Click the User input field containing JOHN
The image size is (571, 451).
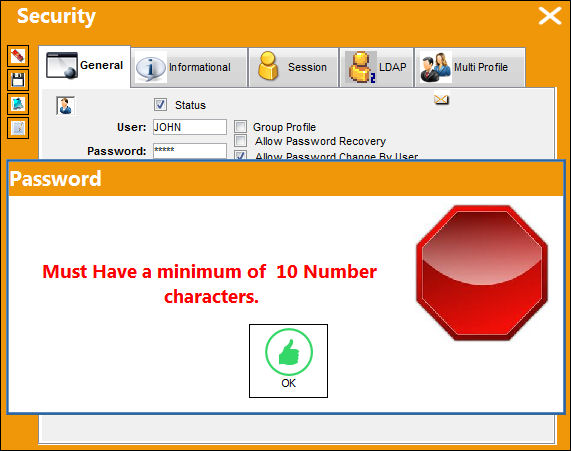click(x=190, y=127)
